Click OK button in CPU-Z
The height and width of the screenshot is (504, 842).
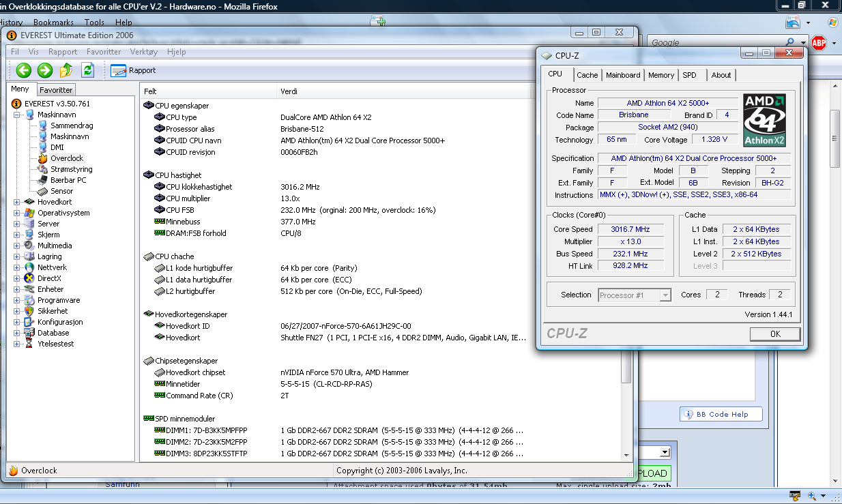pos(775,334)
